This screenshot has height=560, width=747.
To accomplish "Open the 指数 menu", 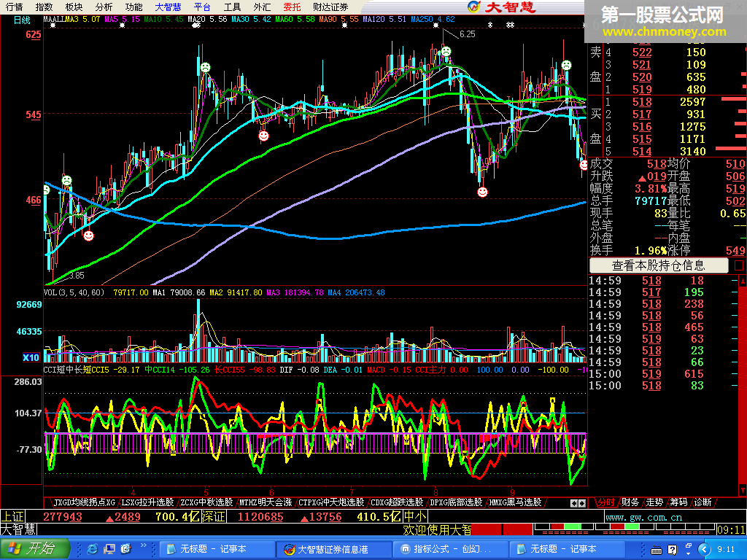I will click(44, 7).
